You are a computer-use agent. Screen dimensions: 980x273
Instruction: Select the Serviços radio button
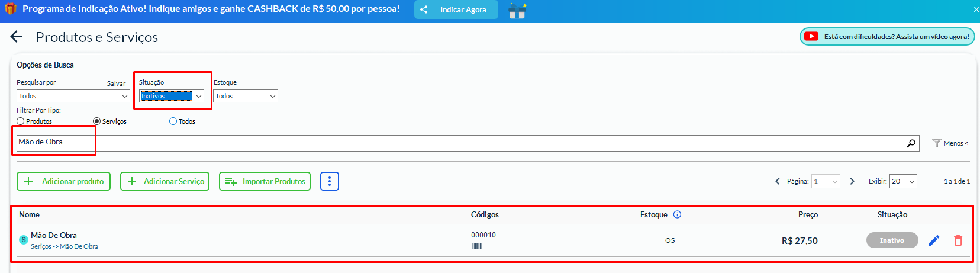tap(96, 121)
